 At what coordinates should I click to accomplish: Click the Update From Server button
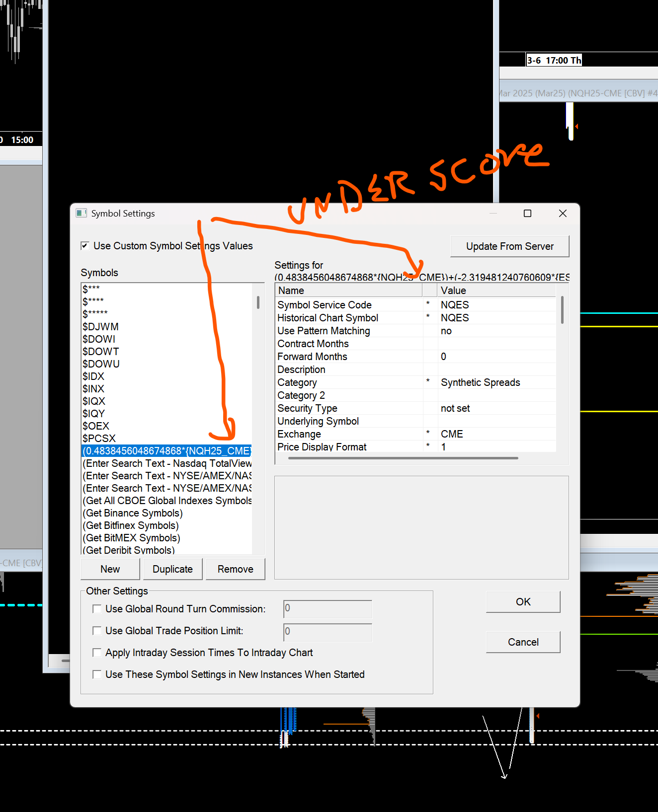click(x=509, y=246)
